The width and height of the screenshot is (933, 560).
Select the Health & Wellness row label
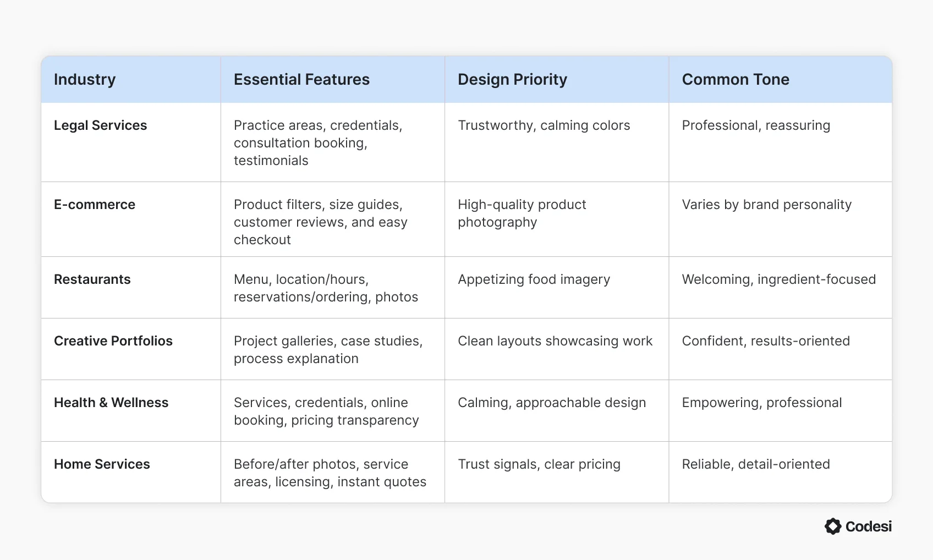[111, 403]
